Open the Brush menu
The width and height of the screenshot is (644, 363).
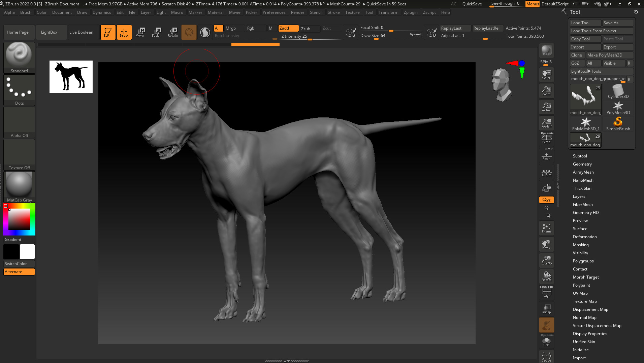click(x=26, y=12)
